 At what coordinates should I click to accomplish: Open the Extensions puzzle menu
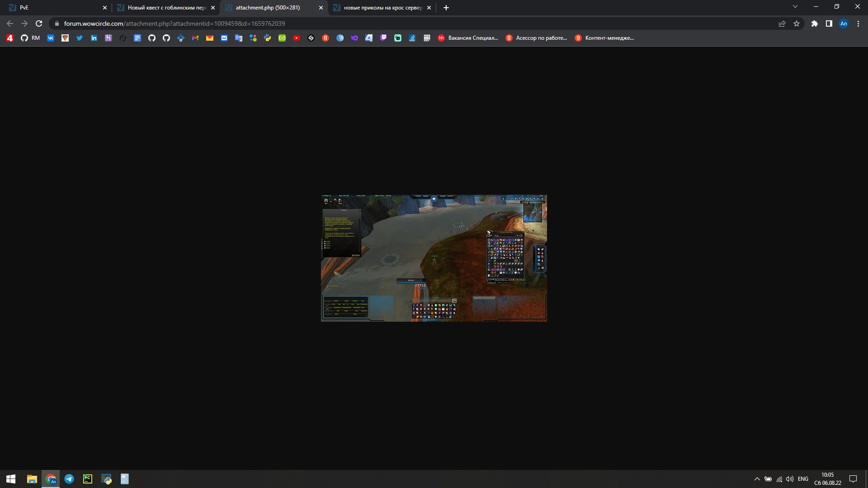click(815, 23)
